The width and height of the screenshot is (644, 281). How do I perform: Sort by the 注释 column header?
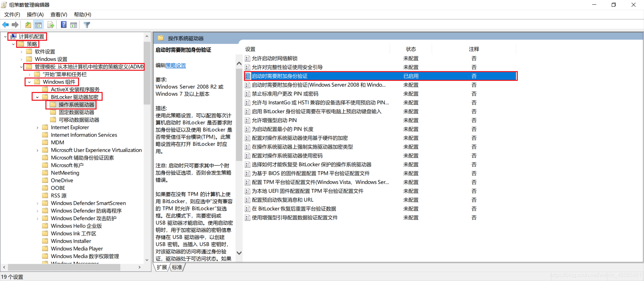[x=474, y=49]
